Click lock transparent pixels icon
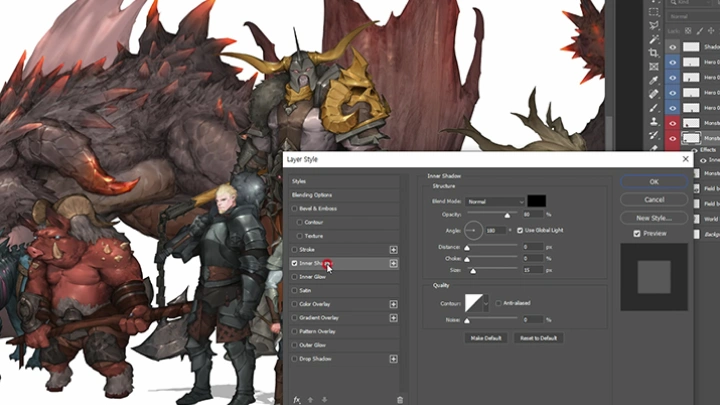The height and width of the screenshot is (405, 720). [688, 31]
